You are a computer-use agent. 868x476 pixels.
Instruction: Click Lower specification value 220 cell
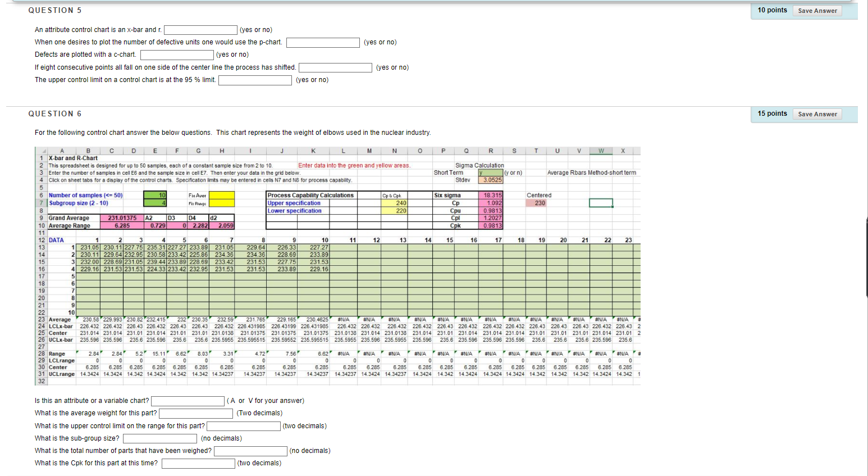pos(394,211)
